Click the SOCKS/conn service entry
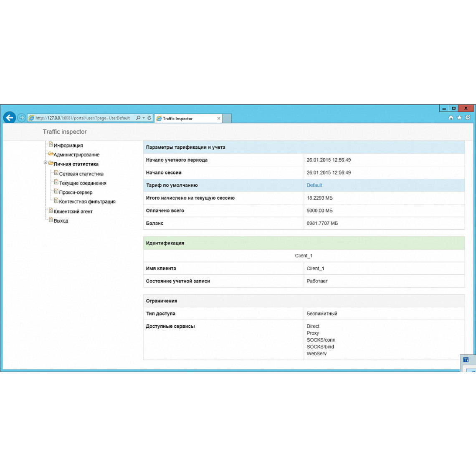The width and height of the screenshot is (476, 476). tap(321, 340)
